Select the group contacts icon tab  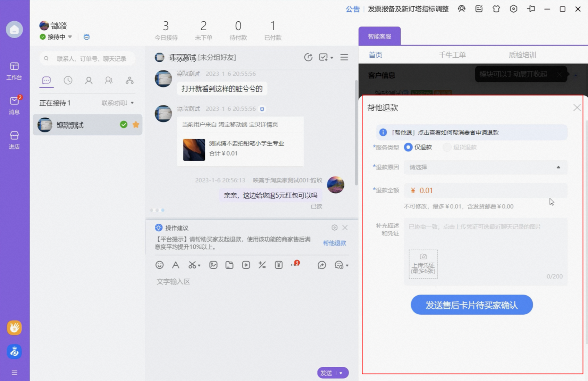coord(109,81)
